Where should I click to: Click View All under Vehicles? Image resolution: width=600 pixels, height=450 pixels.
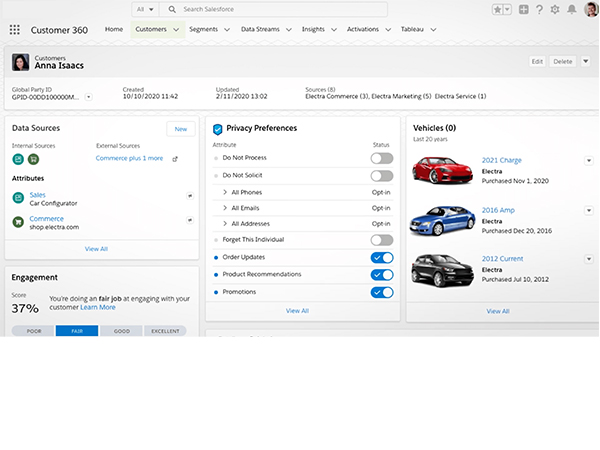[498, 311]
